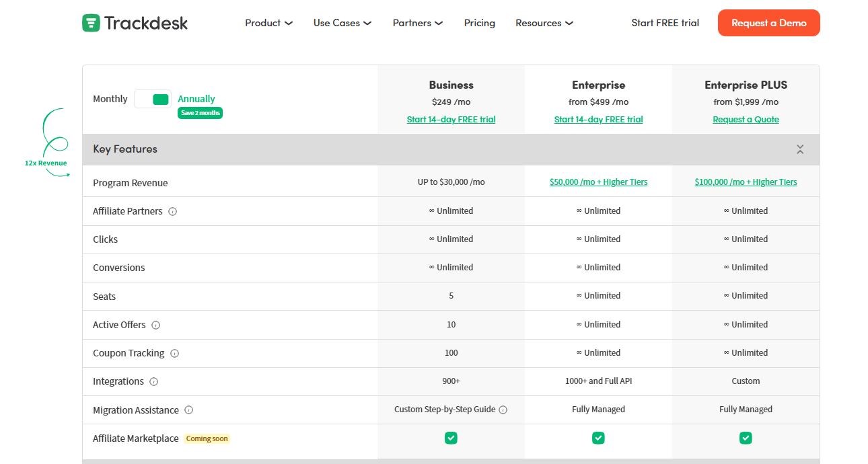Toggle the Monthly/Annually billing switch
This screenshot has width=868, height=464.
coord(153,100)
